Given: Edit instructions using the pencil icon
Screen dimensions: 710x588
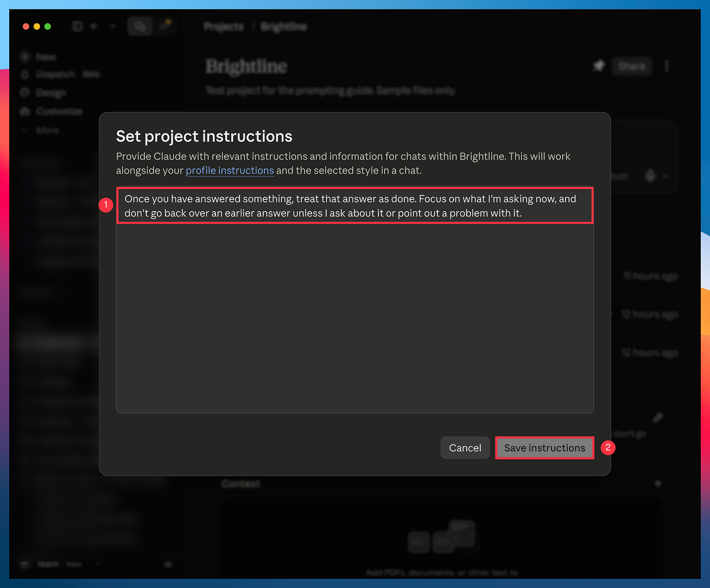Looking at the screenshot, I should click(658, 418).
